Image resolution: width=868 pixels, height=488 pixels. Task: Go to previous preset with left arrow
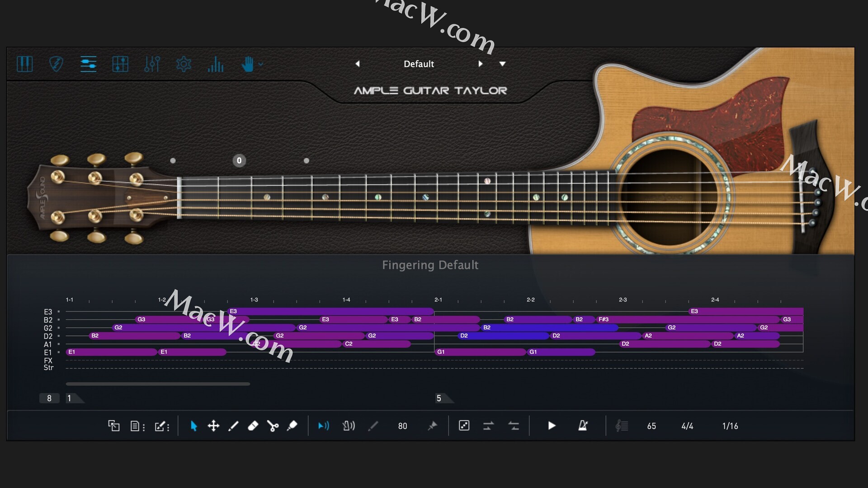357,64
